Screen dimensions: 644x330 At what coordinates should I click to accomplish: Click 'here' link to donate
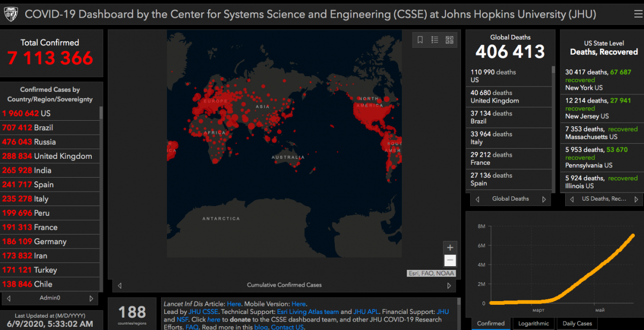click(x=214, y=319)
